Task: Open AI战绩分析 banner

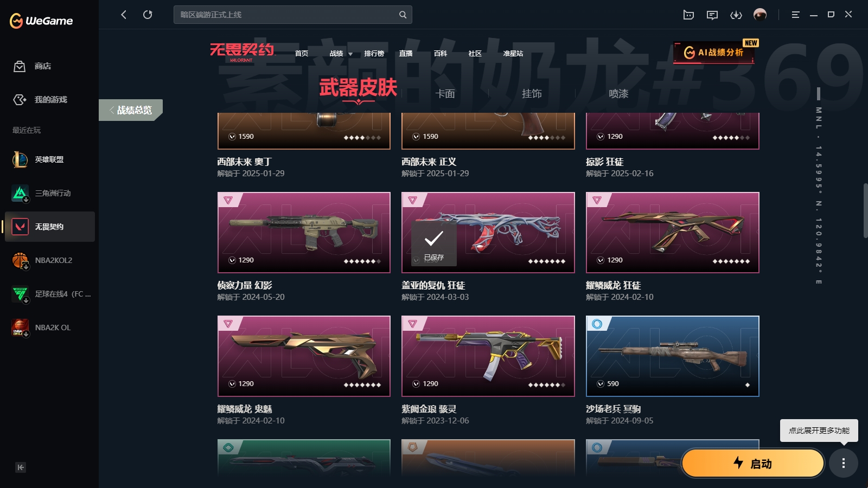Action: [x=714, y=53]
